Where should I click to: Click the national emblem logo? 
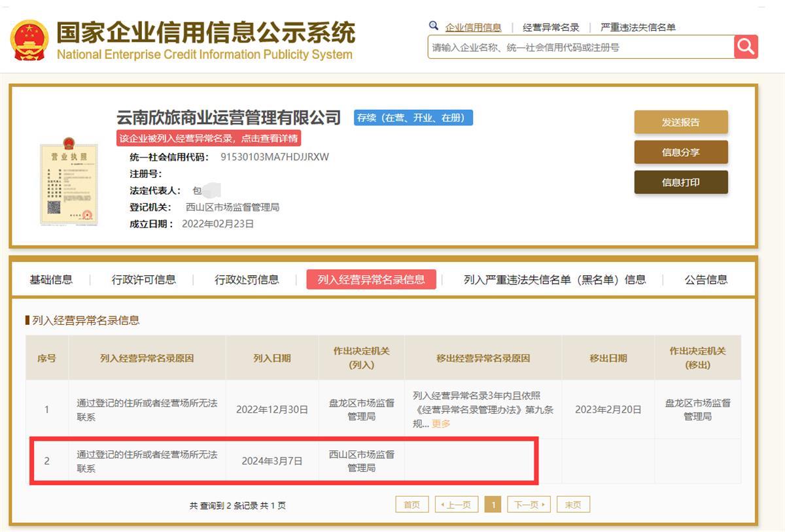pos(29,40)
